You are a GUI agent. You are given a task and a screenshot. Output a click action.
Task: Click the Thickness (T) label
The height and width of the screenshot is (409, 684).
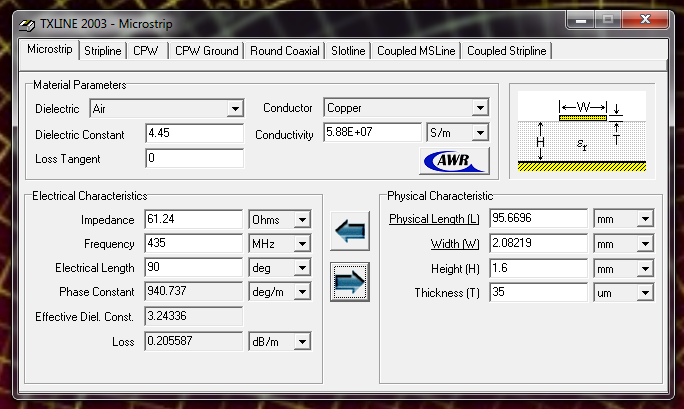pyautogui.click(x=447, y=293)
